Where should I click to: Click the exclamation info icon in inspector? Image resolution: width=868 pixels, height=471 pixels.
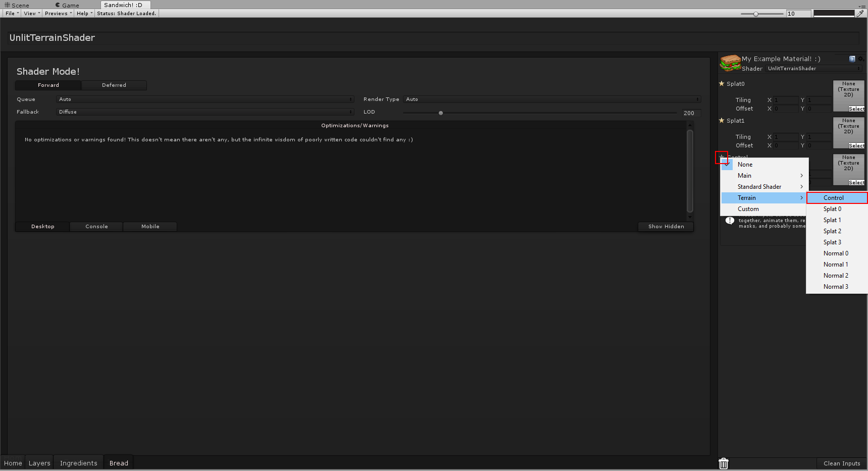tap(730, 221)
